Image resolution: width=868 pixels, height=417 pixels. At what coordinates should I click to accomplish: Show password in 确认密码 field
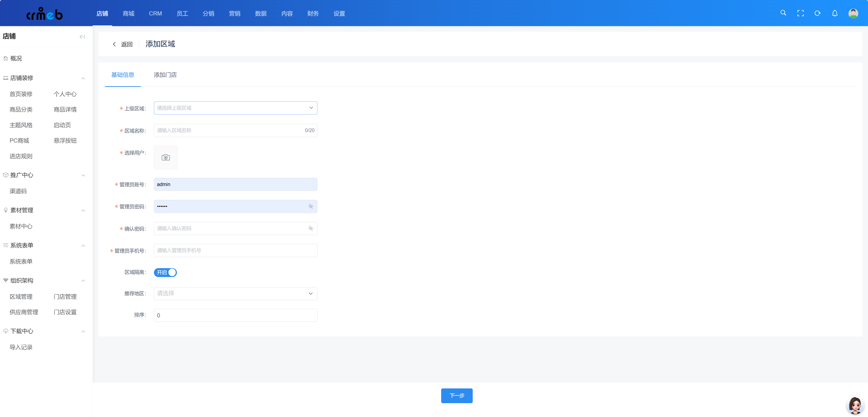[x=311, y=228]
